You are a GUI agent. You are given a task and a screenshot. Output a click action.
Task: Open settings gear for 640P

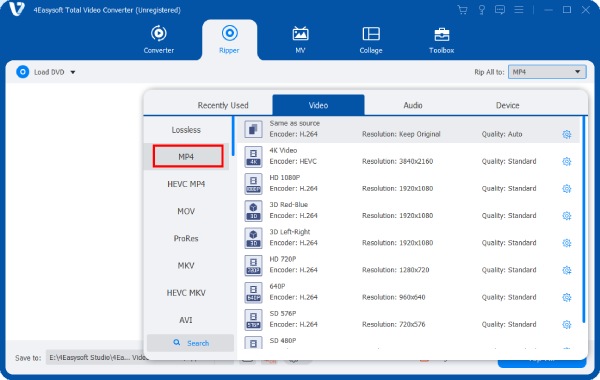567,297
